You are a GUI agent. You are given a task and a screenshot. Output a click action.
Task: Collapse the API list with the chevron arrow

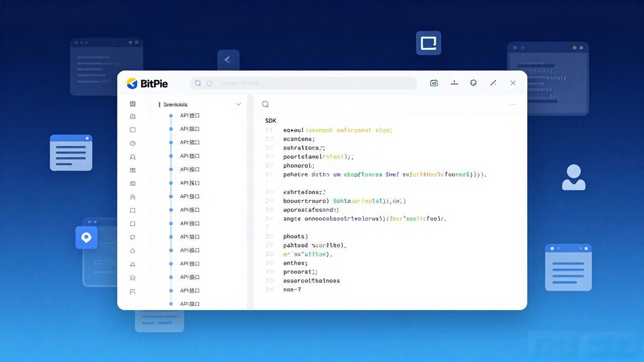click(238, 105)
